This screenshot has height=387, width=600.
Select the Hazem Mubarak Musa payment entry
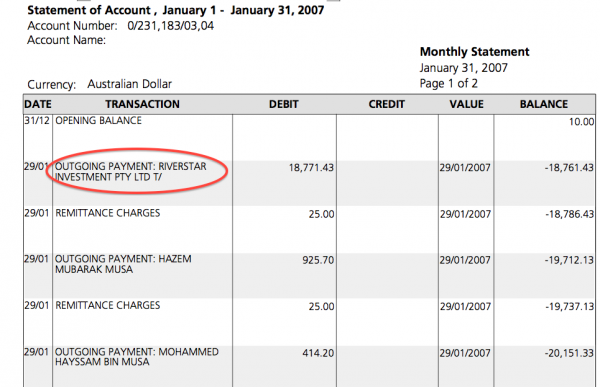click(x=123, y=264)
